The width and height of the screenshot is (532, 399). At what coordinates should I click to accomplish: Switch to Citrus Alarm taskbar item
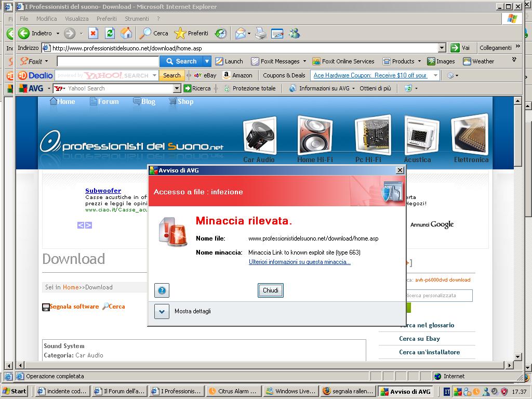coord(234,391)
